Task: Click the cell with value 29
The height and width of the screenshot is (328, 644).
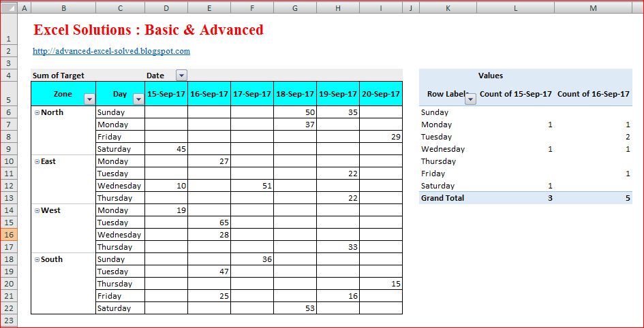Action: pos(381,137)
